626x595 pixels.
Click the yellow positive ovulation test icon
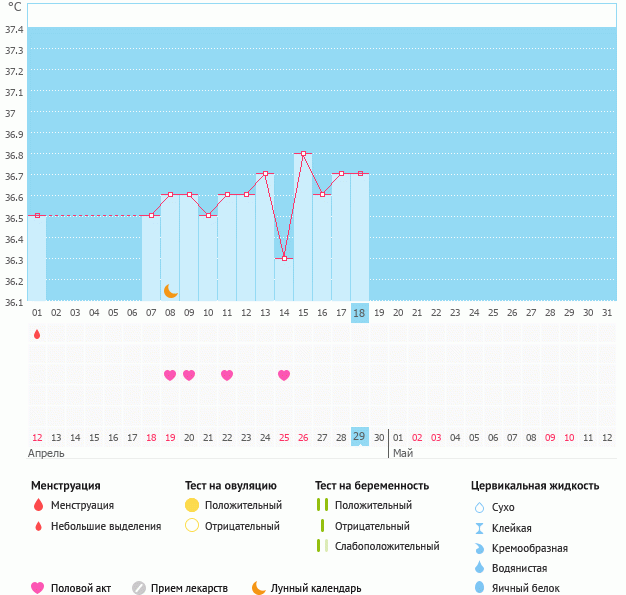(192, 505)
